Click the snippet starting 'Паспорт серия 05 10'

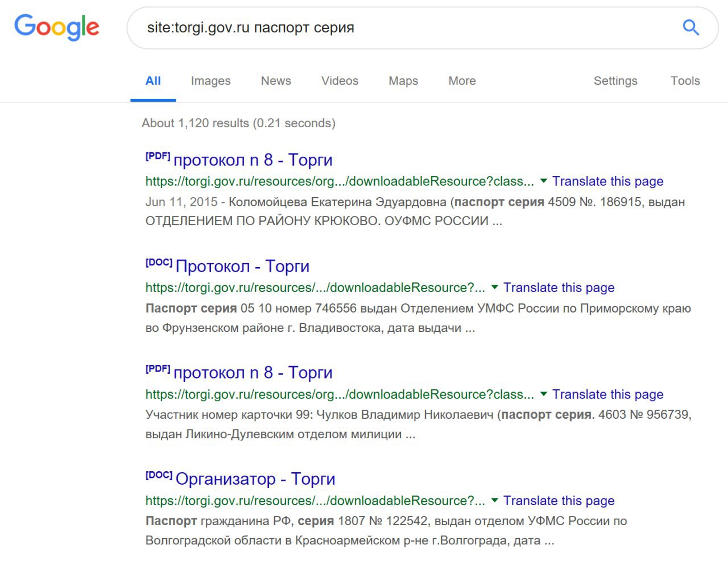418,318
